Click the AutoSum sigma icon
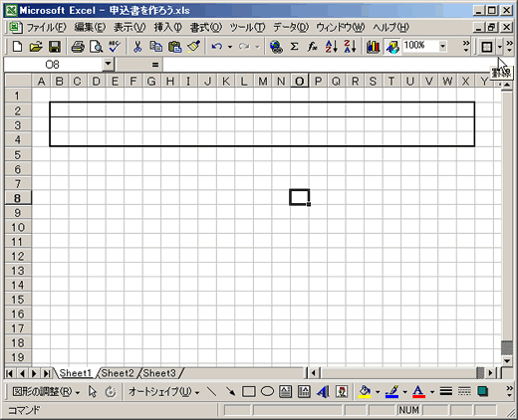The image size is (518, 420). coord(294,47)
